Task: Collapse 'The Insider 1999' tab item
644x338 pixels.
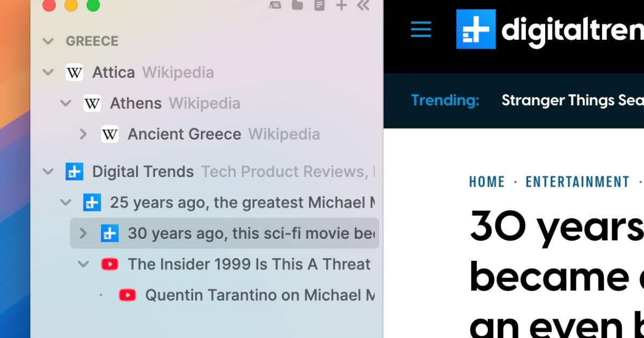Action: [83, 264]
